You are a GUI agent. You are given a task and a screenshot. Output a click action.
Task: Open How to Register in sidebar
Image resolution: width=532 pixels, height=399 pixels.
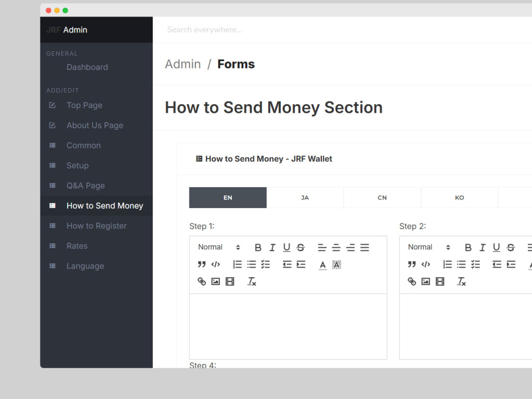(x=96, y=226)
